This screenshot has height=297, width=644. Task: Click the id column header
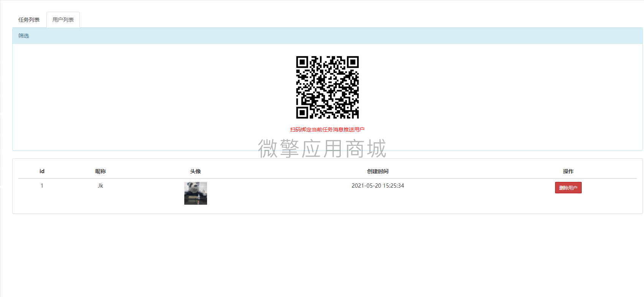click(42, 171)
